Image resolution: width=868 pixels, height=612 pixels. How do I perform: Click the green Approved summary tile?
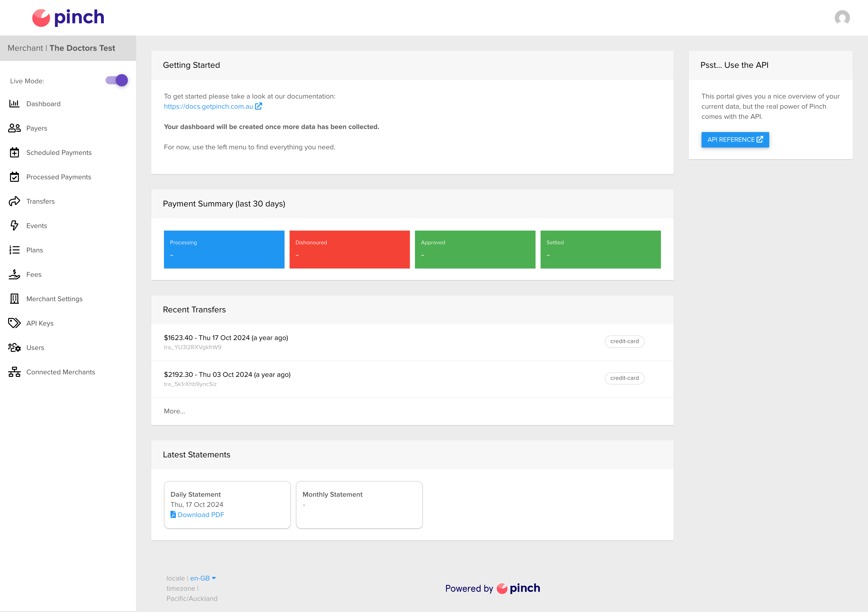pyautogui.click(x=475, y=250)
